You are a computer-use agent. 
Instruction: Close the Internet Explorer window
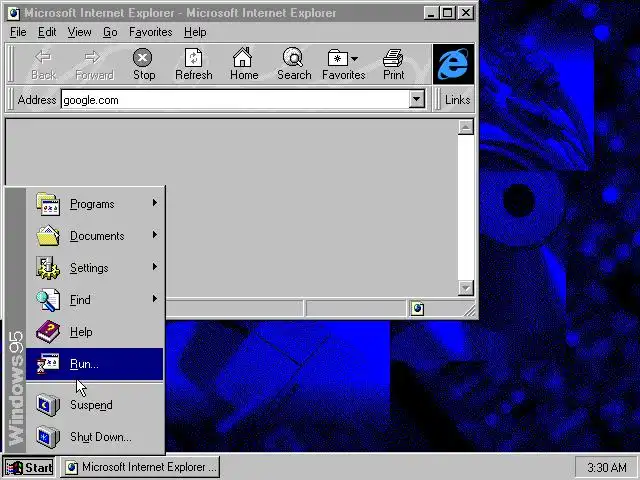tap(466, 13)
